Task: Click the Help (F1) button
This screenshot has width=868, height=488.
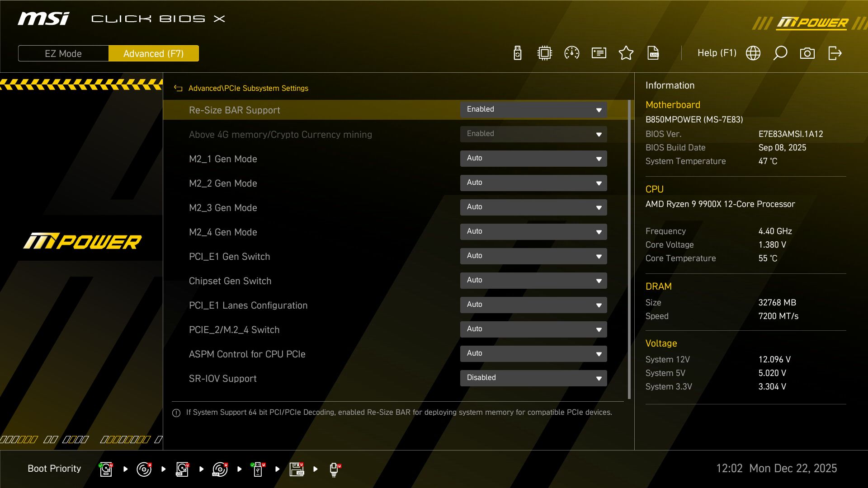Action: tap(717, 53)
